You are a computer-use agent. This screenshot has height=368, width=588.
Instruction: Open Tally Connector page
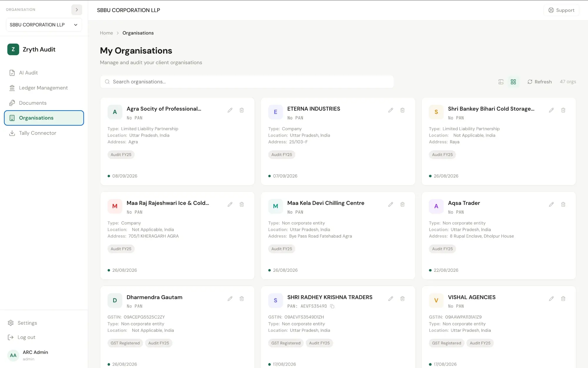(44, 133)
